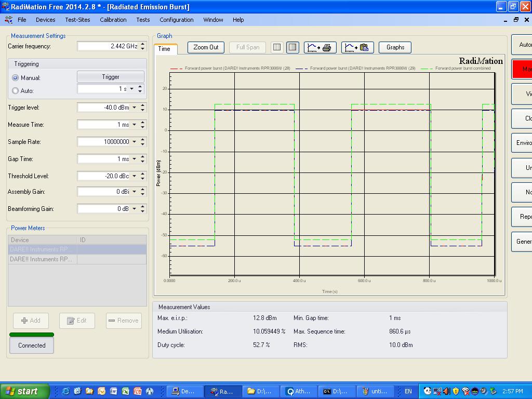The height and width of the screenshot is (399, 532).
Task: Increase Carrier frequency with the up arrow
Action: click(x=143, y=44)
